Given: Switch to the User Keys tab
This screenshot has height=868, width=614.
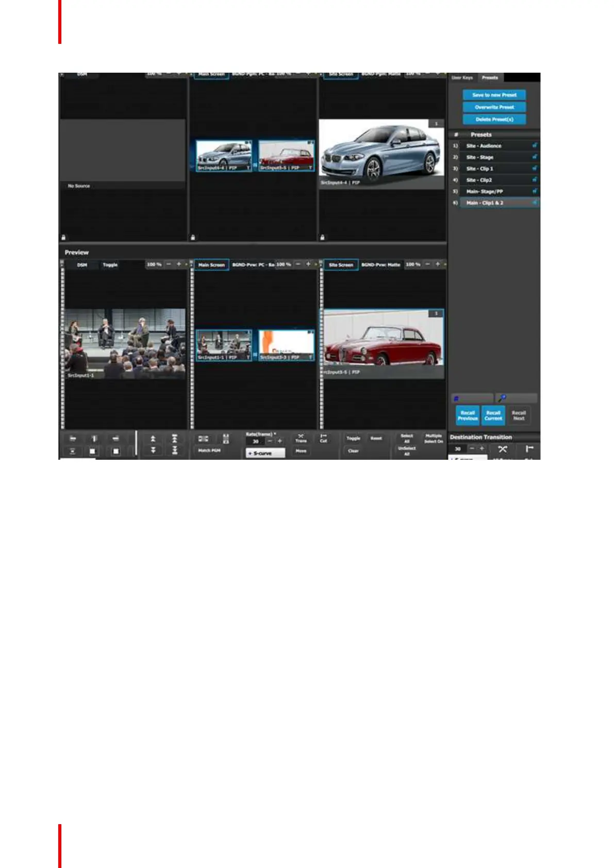Looking at the screenshot, I should click(462, 78).
